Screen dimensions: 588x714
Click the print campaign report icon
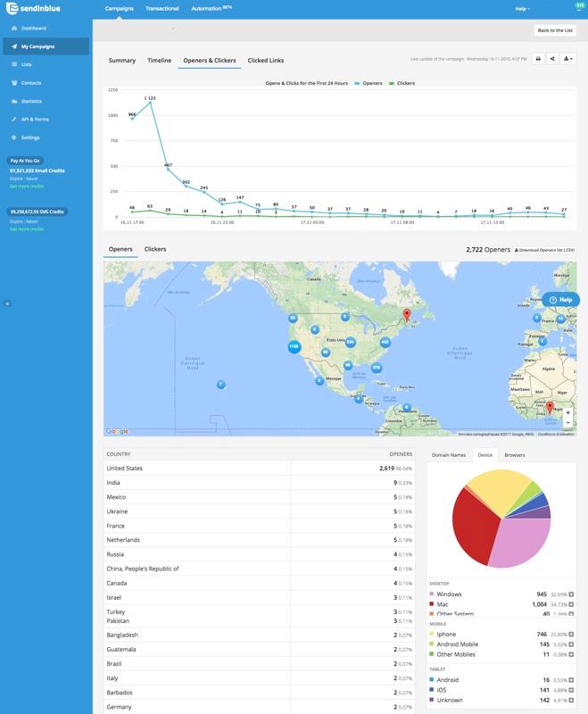[538, 60]
